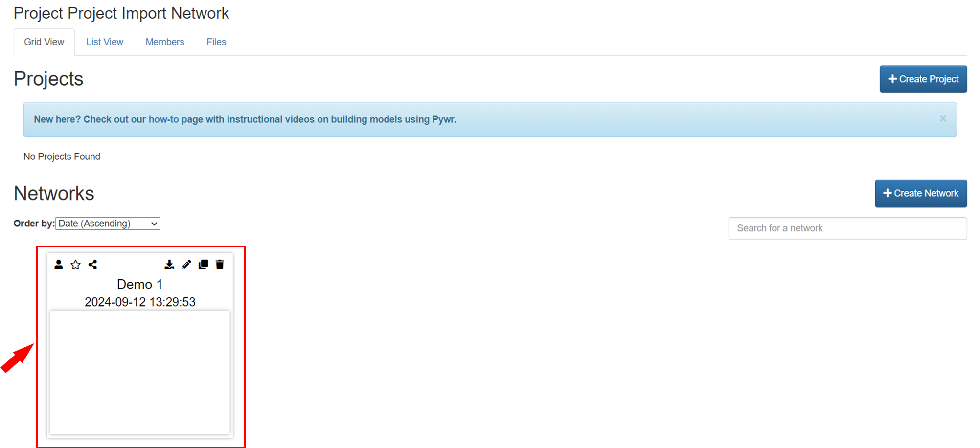Click the Demo 1 network title

click(x=140, y=284)
